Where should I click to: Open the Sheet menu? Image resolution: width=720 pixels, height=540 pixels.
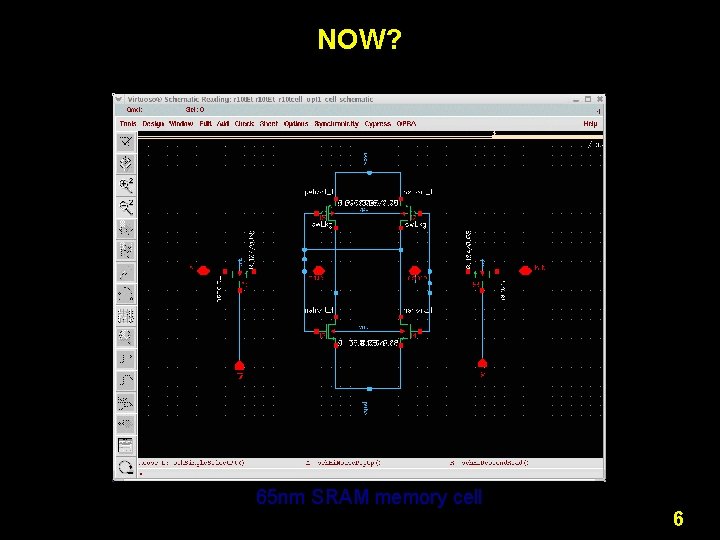[x=269, y=124]
